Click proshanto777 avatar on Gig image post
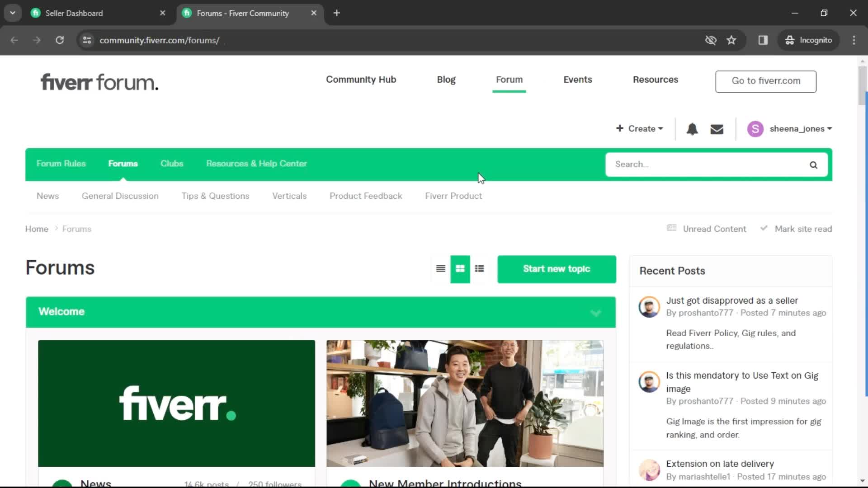The height and width of the screenshot is (488, 868). (649, 382)
